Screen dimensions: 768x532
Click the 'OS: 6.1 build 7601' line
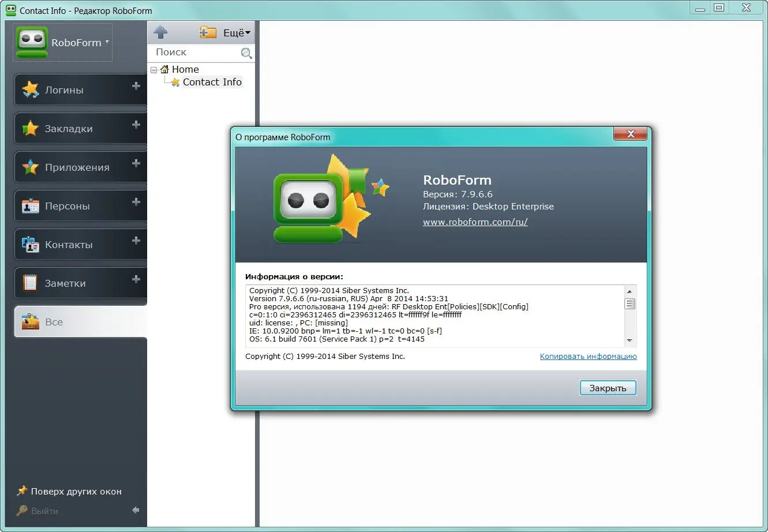click(337, 339)
